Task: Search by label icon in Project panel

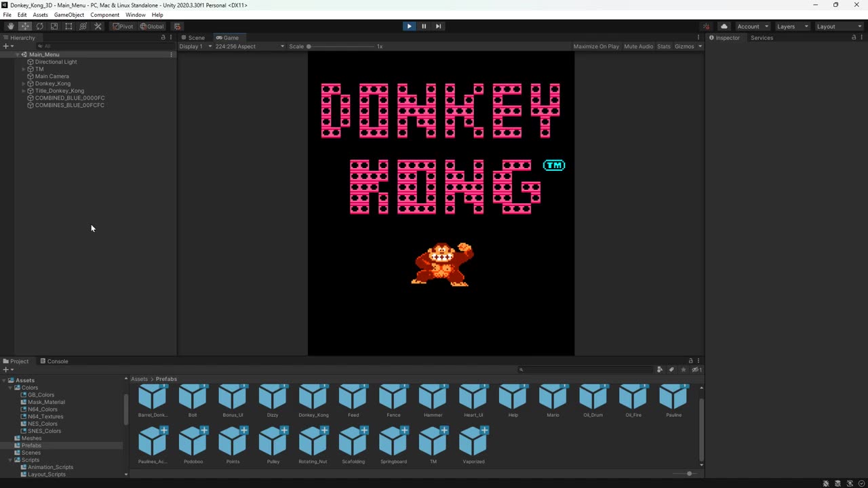Action: tap(671, 369)
